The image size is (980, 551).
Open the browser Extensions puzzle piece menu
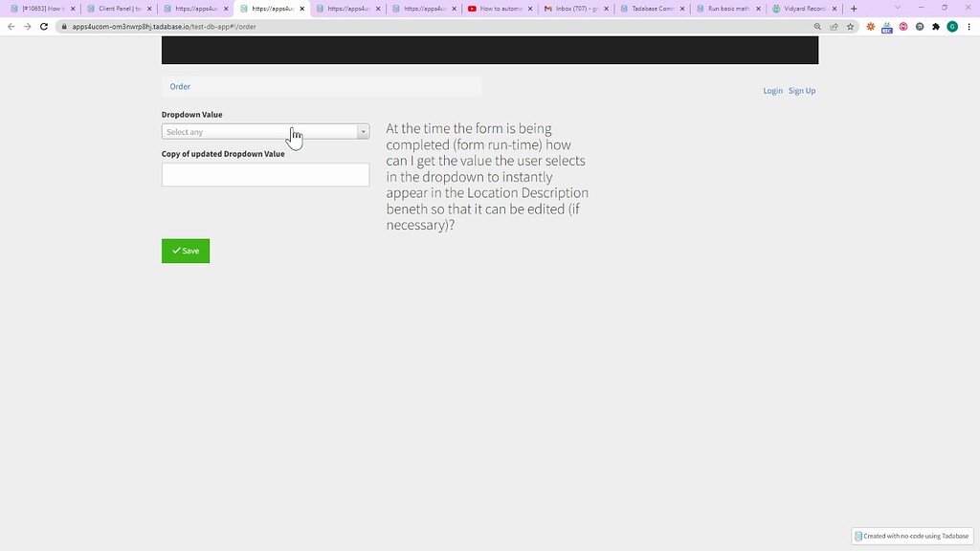(935, 27)
